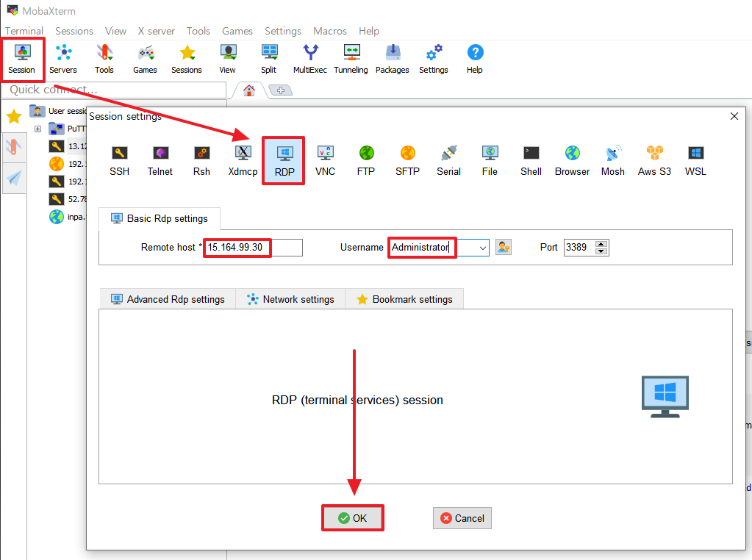
Task: Decrease the Port number with the down arrow
Action: (x=601, y=251)
